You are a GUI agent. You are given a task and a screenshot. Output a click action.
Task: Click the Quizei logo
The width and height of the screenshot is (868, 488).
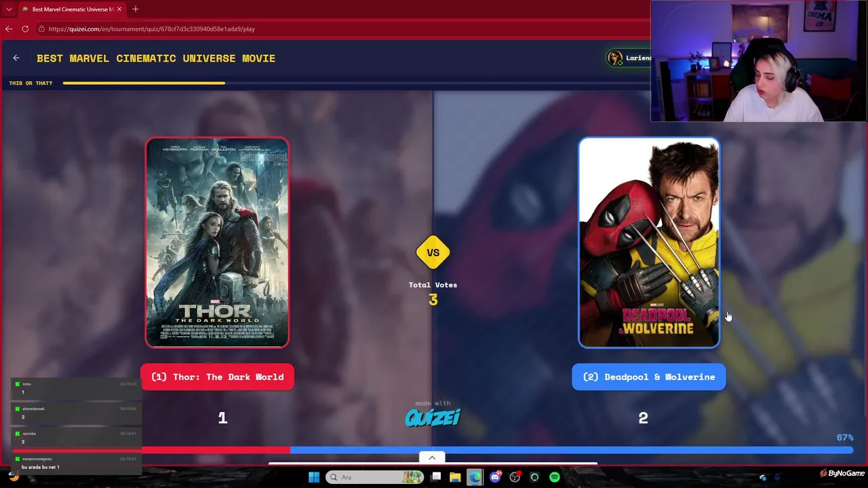point(433,418)
